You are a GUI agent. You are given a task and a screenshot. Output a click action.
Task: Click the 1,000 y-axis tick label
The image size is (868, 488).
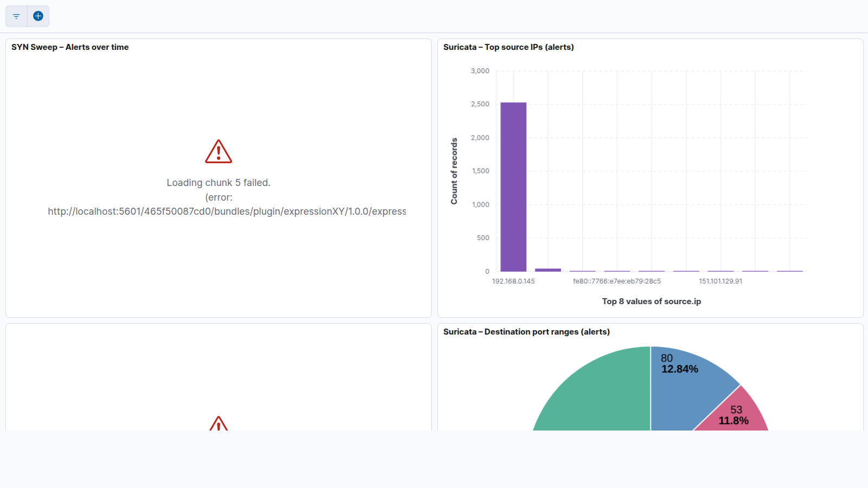point(481,204)
